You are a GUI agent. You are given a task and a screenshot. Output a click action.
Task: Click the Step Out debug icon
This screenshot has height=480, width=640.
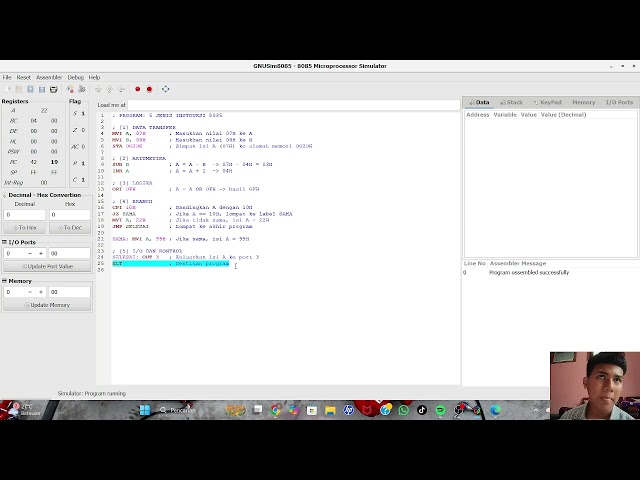(121, 89)
